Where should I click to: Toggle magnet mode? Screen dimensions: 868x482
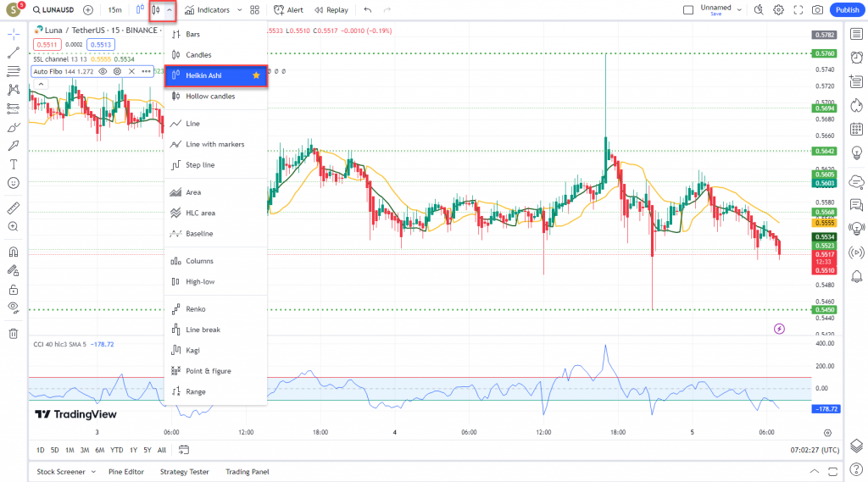(14, 252)
